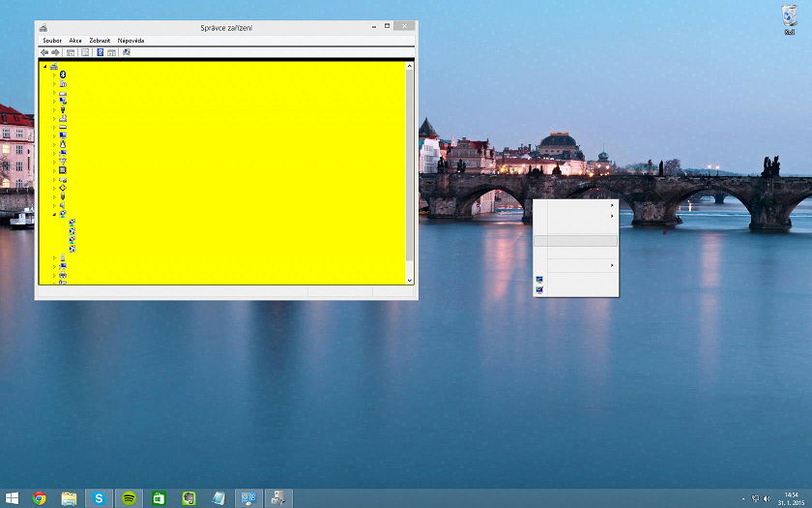Click the blue Help toolbar icon
812x508 pixels.
[100, 52]
